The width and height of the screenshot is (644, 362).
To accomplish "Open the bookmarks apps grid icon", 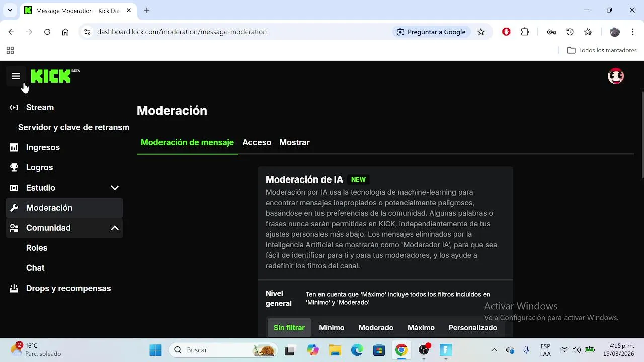I will [10, 50].
